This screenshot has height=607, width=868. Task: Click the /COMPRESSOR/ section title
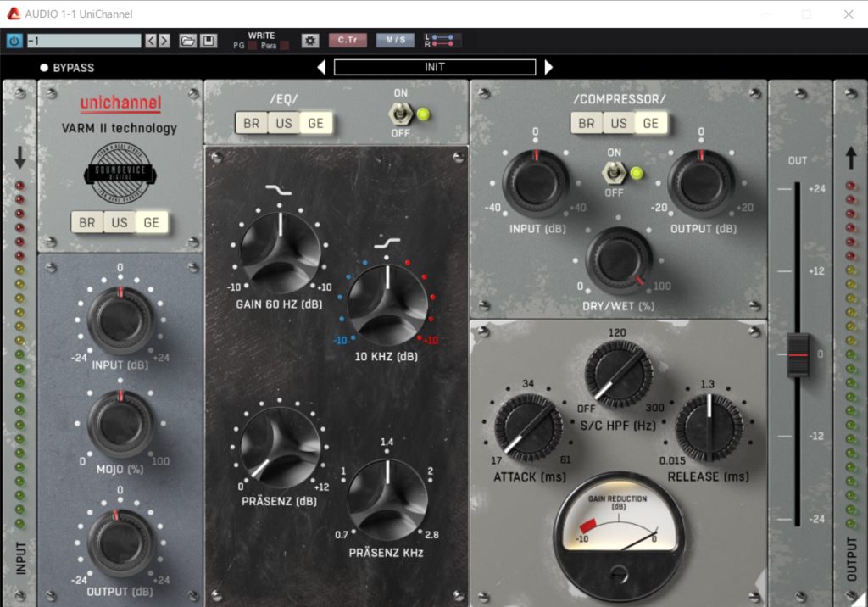pos(620,99)
